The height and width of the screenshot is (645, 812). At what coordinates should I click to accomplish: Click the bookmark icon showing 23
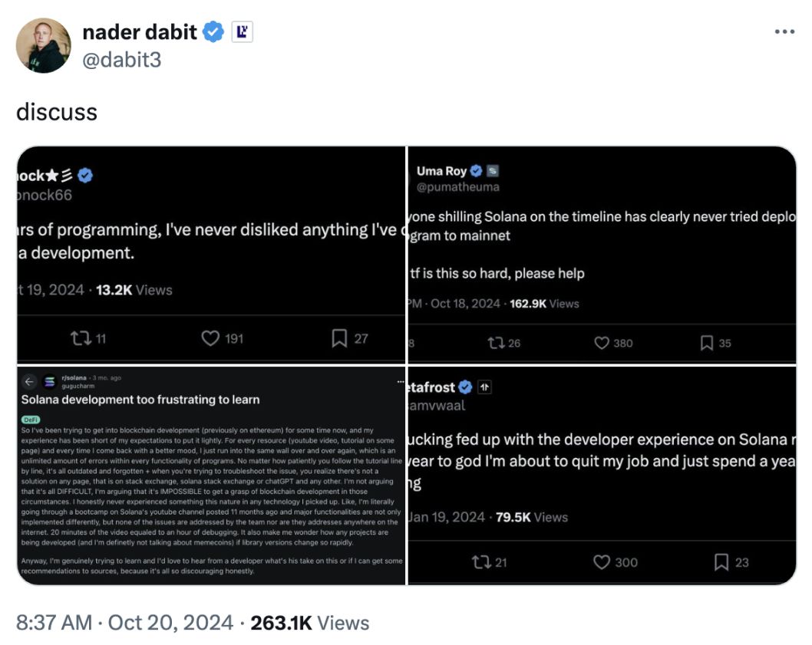point(721,562)
